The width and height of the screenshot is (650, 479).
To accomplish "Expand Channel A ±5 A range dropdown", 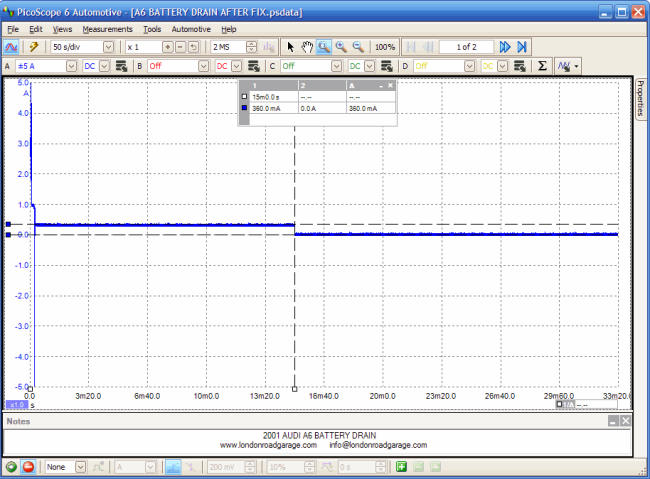I will click(x=71, y=66).
